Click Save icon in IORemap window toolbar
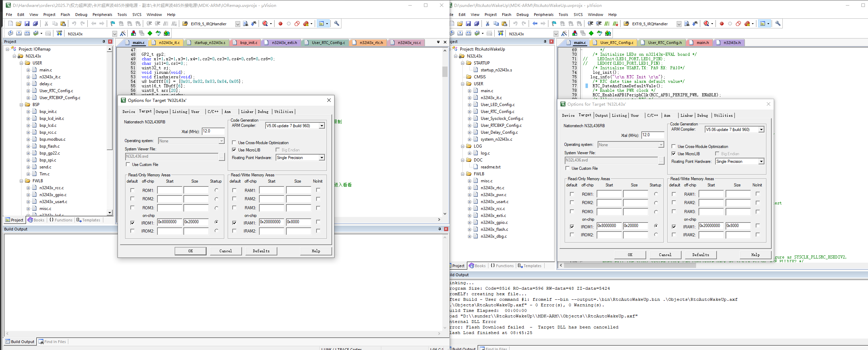868x350 pixels. pyautogui.click(x=27, y=24)
